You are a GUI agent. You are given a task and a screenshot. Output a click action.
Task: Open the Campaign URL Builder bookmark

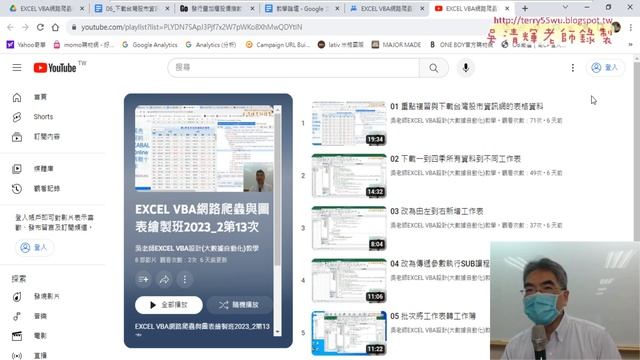[278, 45]
